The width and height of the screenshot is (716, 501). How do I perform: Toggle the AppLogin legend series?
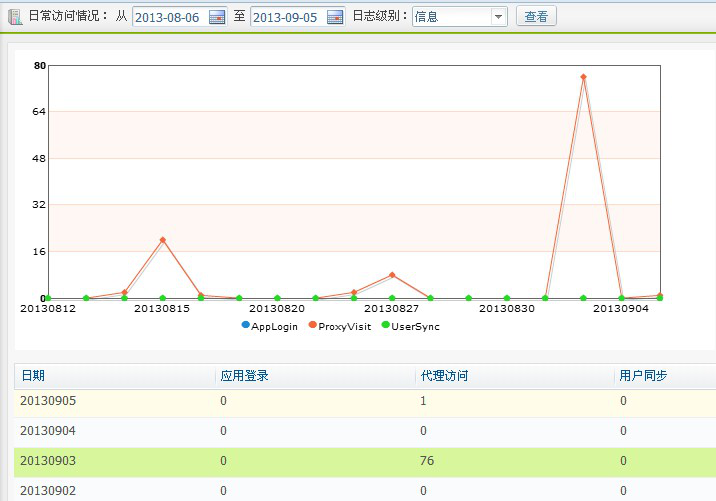[270, 326]
